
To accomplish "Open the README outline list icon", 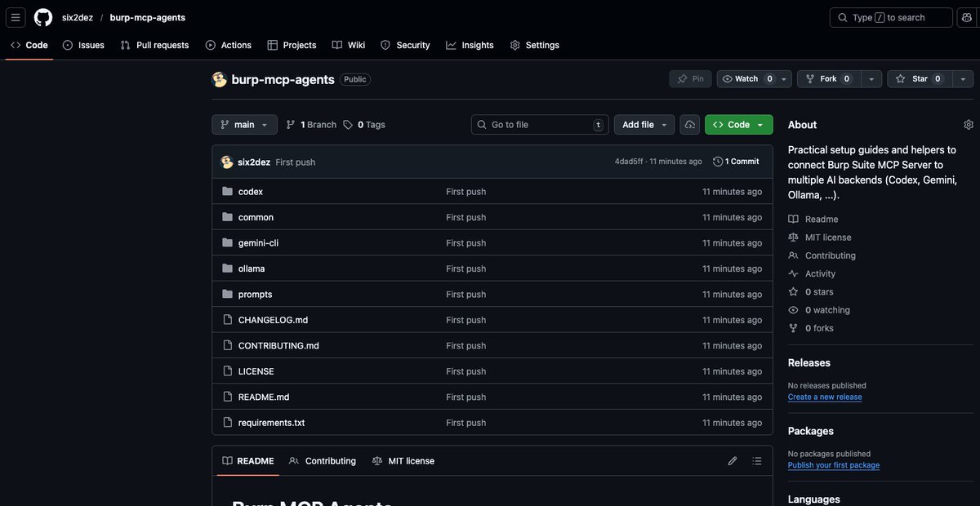I will point(757,461).
